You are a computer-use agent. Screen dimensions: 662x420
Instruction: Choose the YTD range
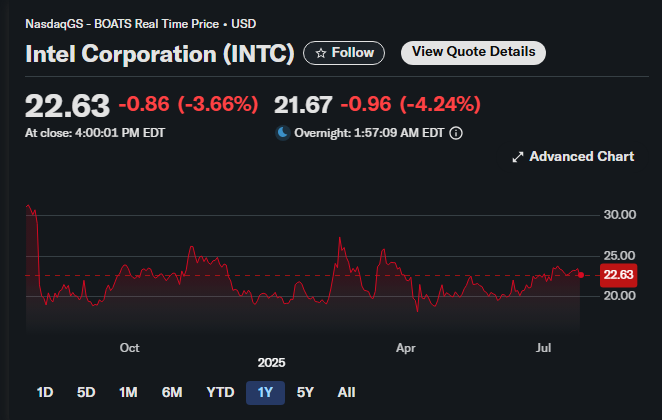pos(220,393)
